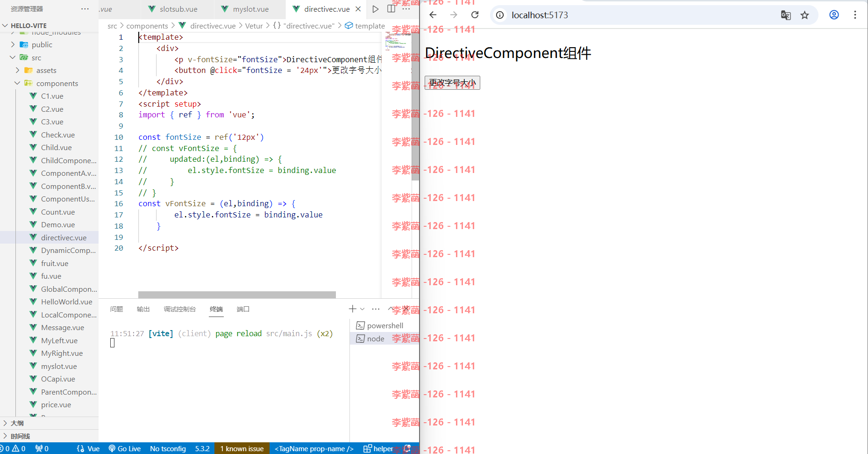
Task: Click the Vue language status item
Action: [88, 448]
